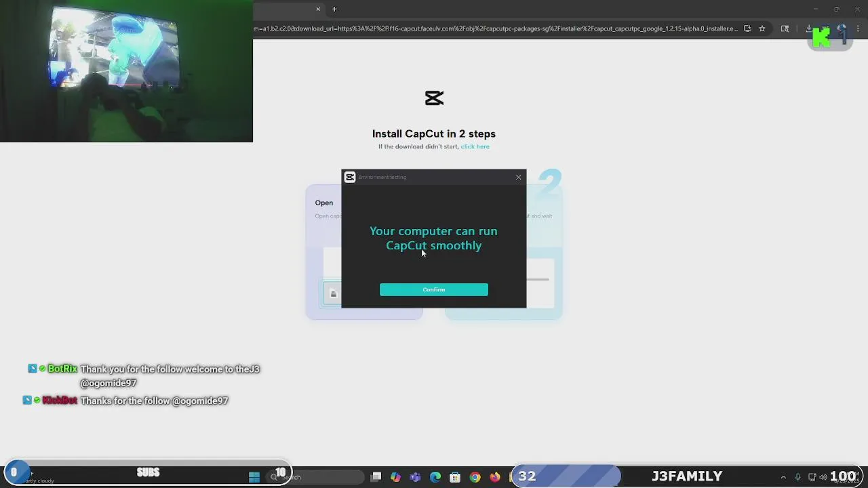Open Firefox from the taskbar
868x488 pixels.
pos(495,477)
